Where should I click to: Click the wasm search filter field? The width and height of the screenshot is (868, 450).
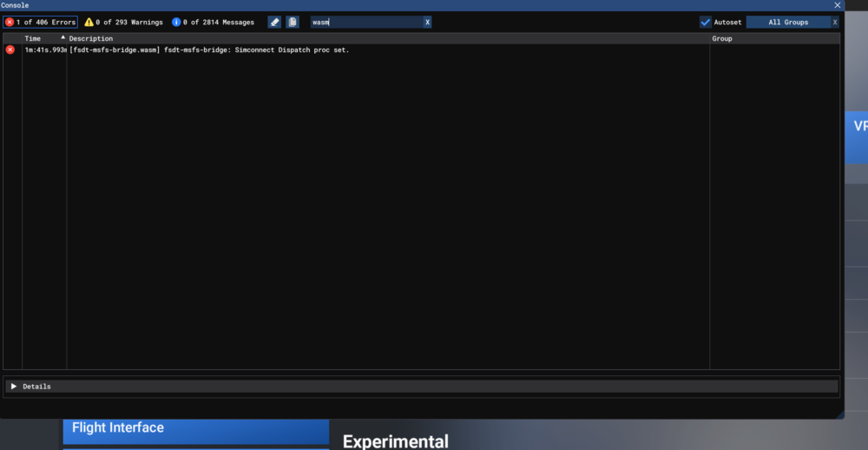365,22
